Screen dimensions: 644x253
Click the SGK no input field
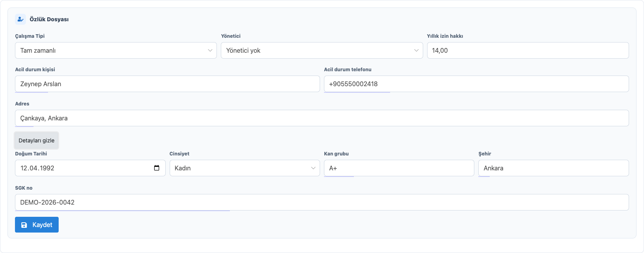pos(322,202)
